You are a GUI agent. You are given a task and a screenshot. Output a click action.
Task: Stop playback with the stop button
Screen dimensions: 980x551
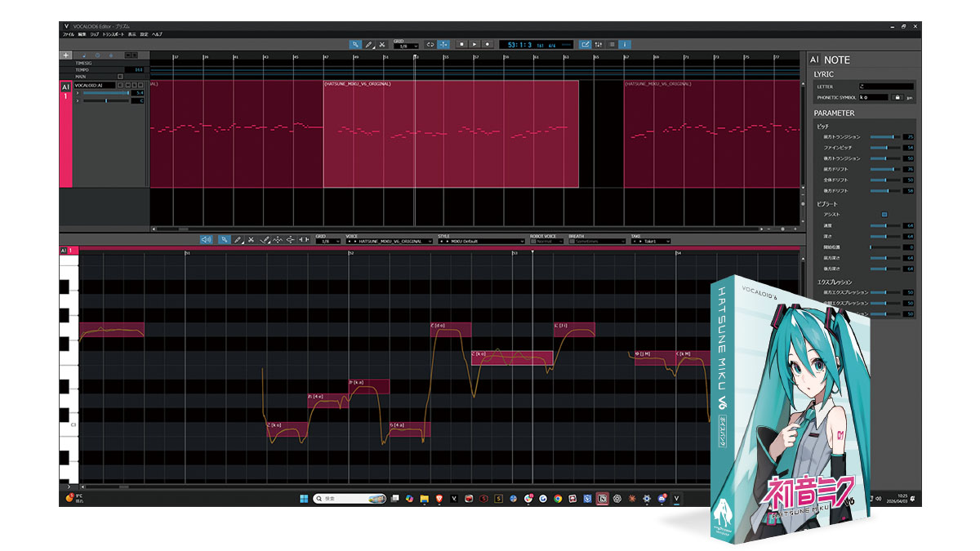coord(461,45)
